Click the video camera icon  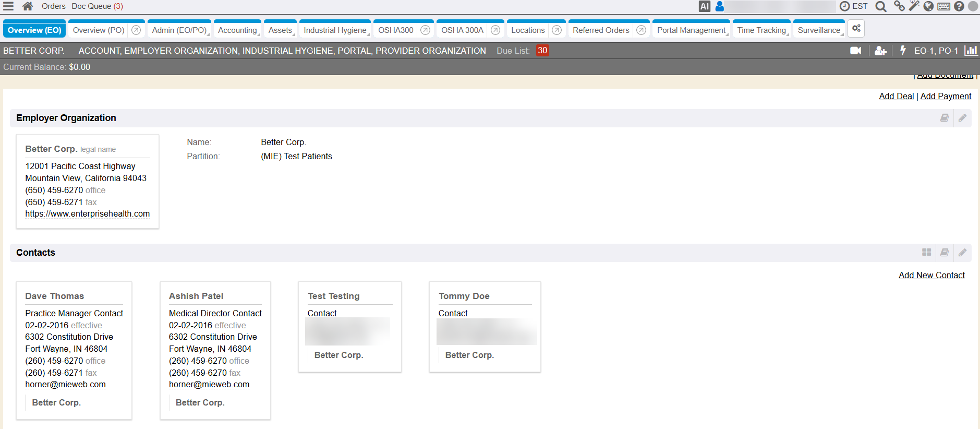tap(855, 51)
